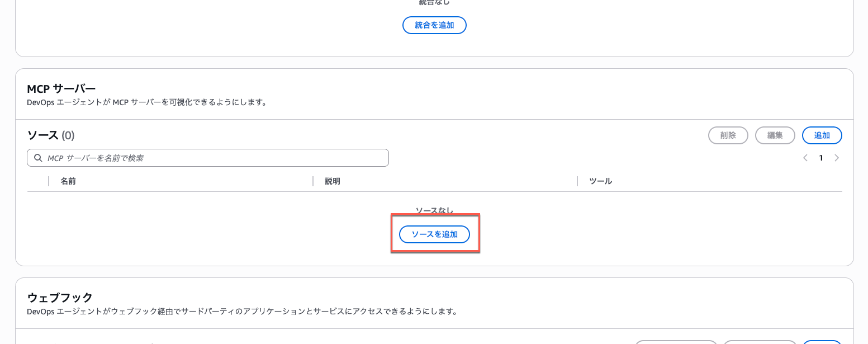Image resolution: width=868 pixels, height=344 pixels.
Task: Select the 名前 column header to sort
Action: tap(68, 181)
